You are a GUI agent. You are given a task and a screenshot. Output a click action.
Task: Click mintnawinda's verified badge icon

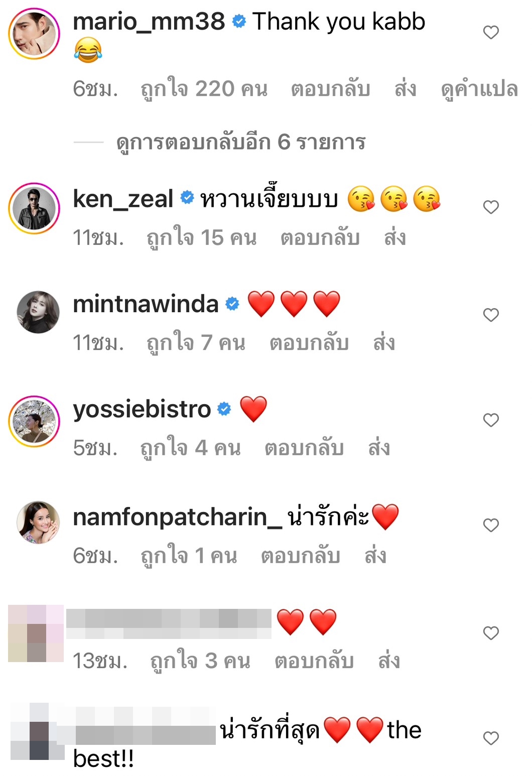click(231, 303)
